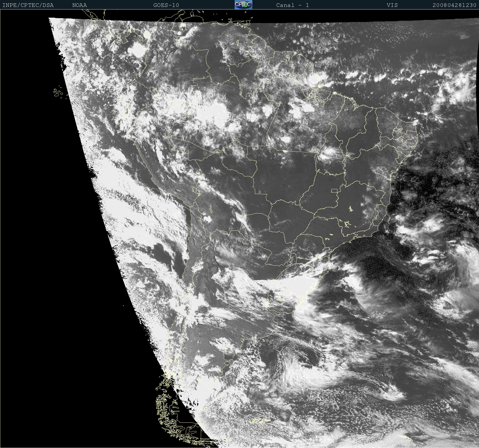Select the GOES-10 satellite label
The height and width of the screenshot is (448, 479).
click(x=166, y=5)
